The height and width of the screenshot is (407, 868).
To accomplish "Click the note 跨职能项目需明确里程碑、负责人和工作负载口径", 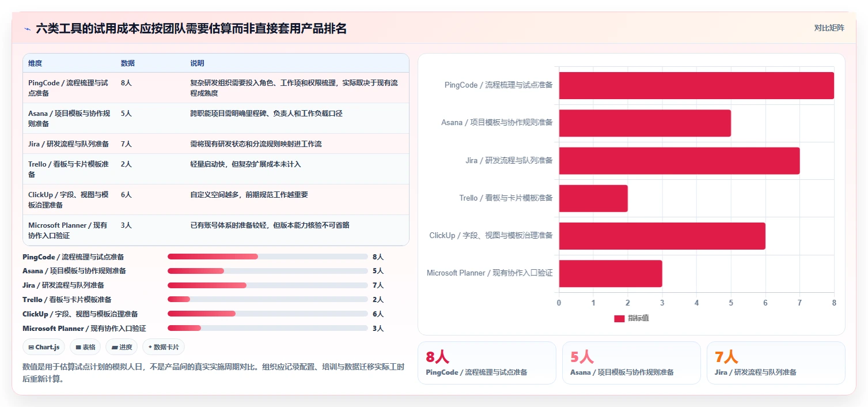I will (x=266, y=114).
